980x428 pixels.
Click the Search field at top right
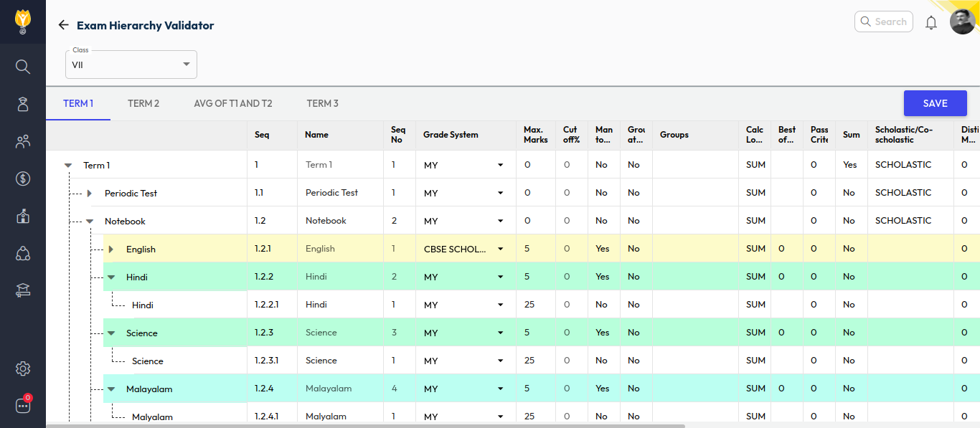click(x=884, y=22)
